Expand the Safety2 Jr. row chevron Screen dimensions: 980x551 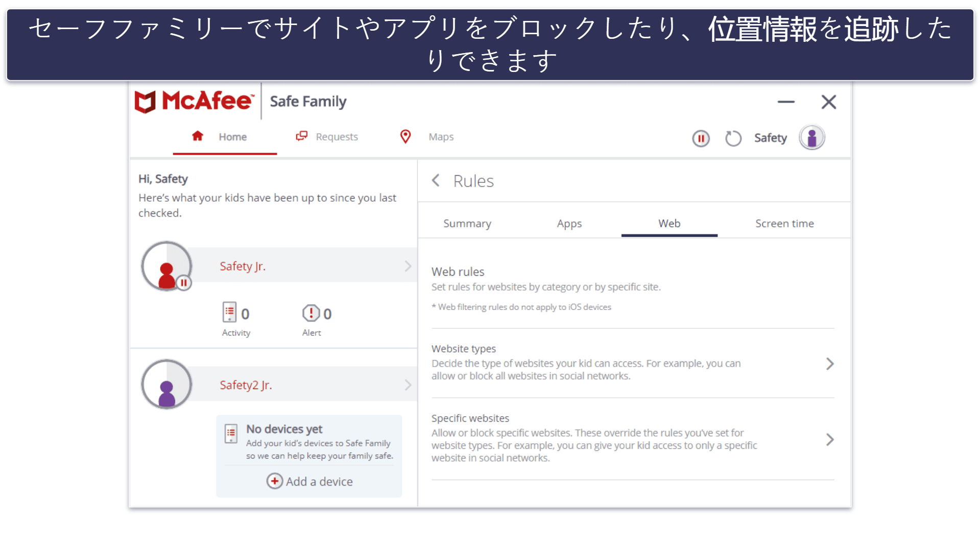tap(408, 385)
